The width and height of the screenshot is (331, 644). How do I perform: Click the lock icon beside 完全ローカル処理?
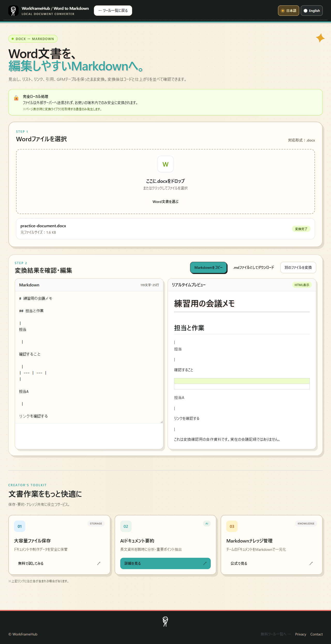click(x=16, y=98)
